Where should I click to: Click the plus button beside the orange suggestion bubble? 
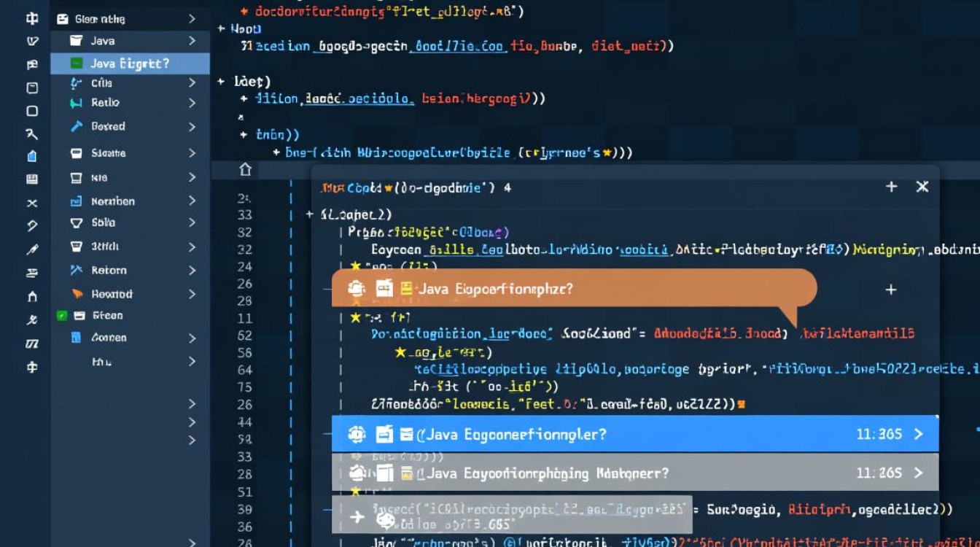point(891,290)
